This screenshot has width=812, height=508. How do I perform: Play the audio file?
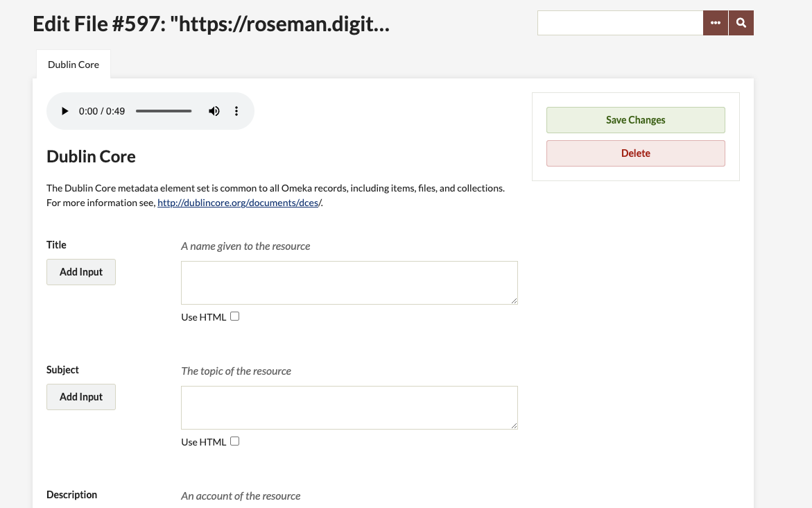coord(64,111)
